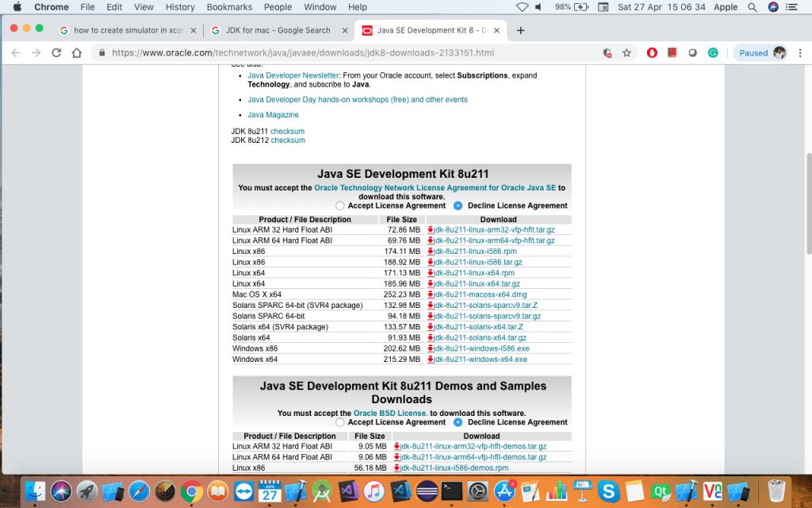Bookmark this page with the star icon
812x508 pixels.
click(626, 53)
